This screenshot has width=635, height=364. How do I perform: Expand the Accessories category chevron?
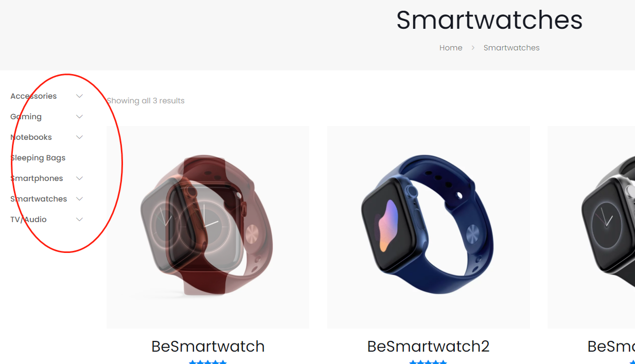(x=79, y=96)
